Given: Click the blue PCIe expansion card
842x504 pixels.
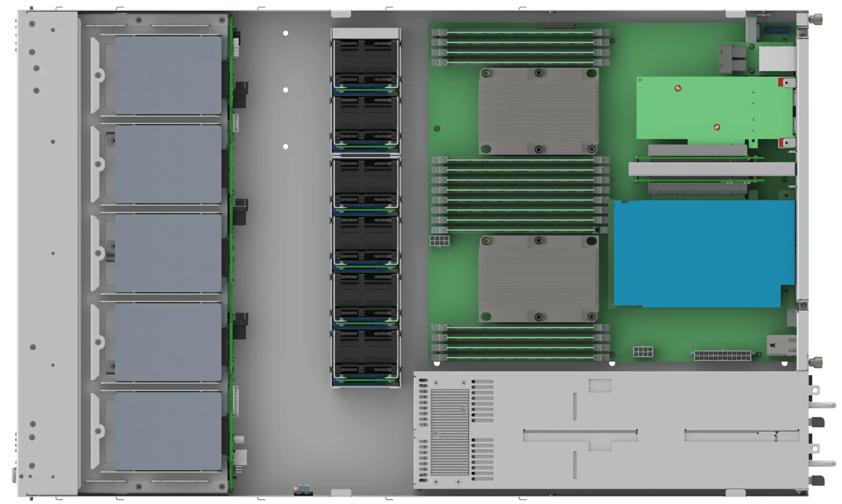Looking at the screenshot, I should [704, 254].
